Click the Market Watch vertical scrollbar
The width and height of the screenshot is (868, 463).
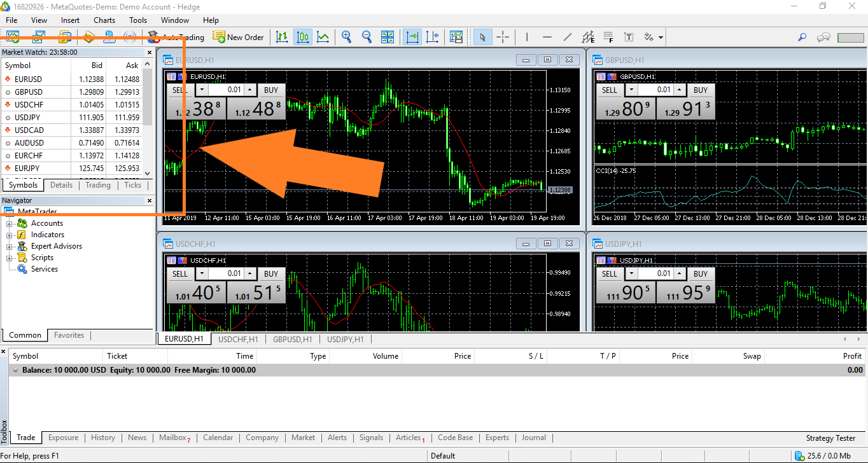tap(148, 119)
